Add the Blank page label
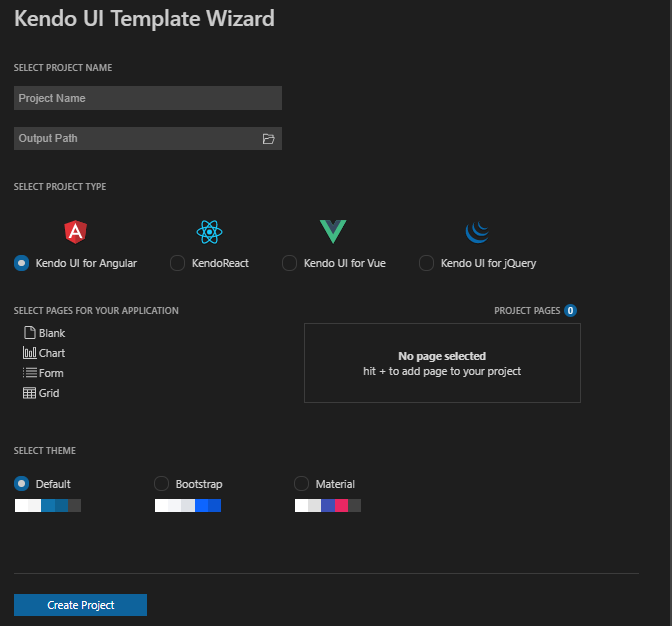Image resolution: width=672 pixels, height=626 pixels. tap(52, 333)
